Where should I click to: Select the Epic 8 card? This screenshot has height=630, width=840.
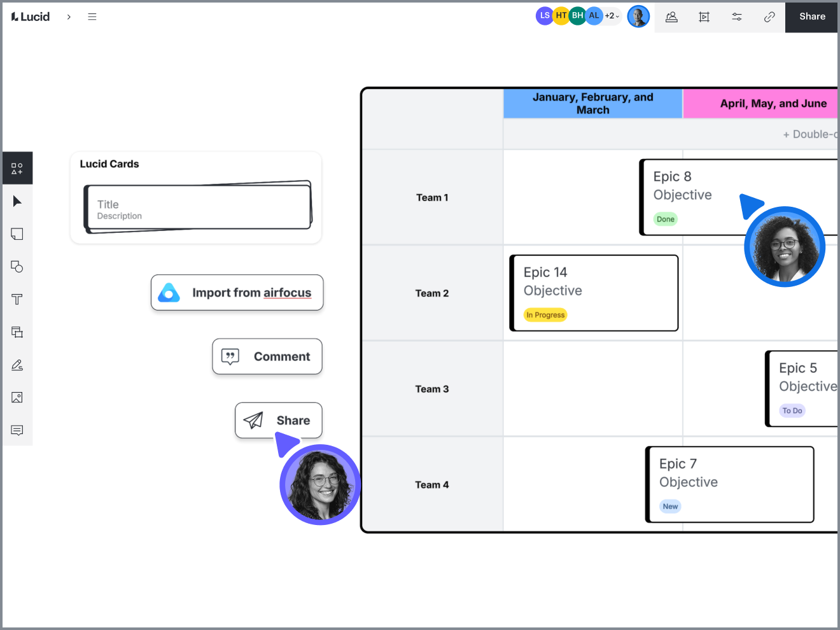pyautogui.click(x=738, y=197)
